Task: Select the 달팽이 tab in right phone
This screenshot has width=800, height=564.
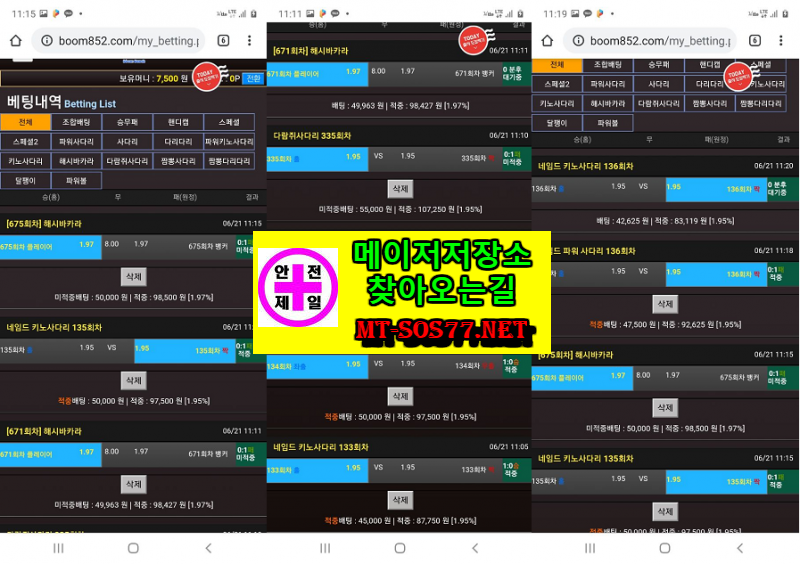Action: tap(557, 122)
